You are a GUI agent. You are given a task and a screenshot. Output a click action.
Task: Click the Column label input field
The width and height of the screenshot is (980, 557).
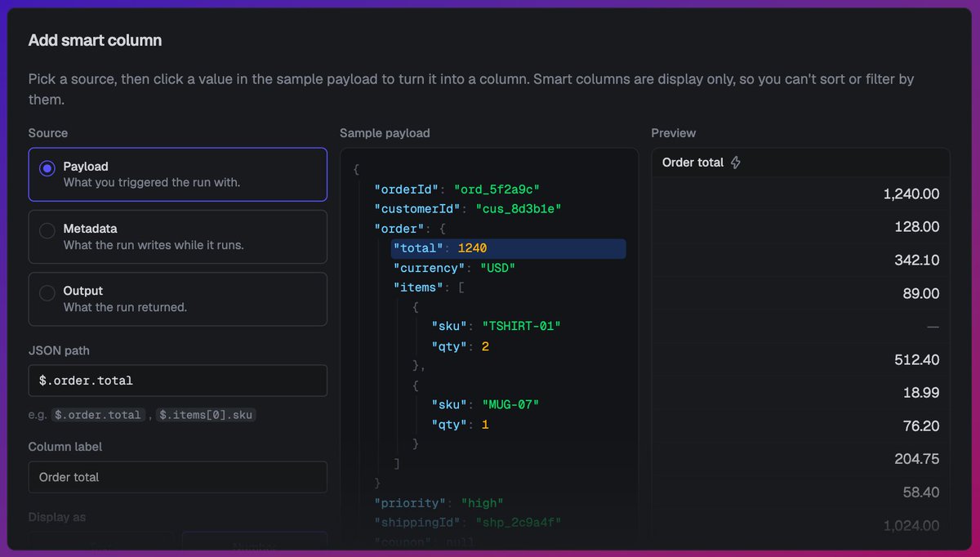point(177,477)
